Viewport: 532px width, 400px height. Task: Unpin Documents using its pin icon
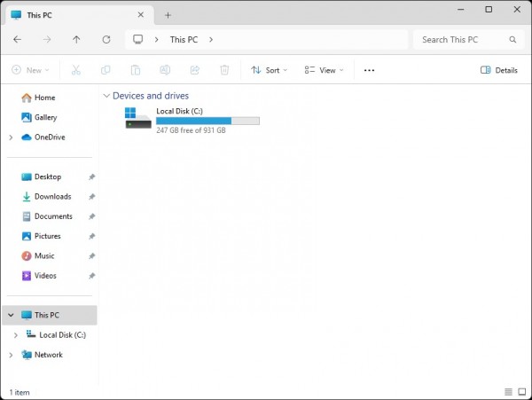[91, 216]
